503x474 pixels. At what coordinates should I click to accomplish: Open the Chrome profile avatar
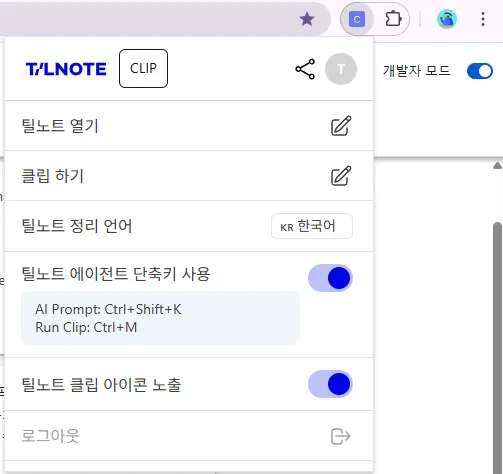(447, 19)
